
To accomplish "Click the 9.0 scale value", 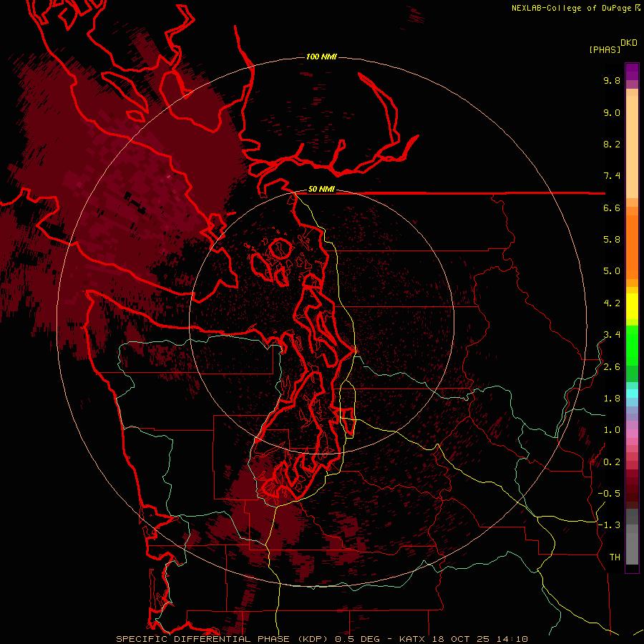I will [x=612, y=112].
